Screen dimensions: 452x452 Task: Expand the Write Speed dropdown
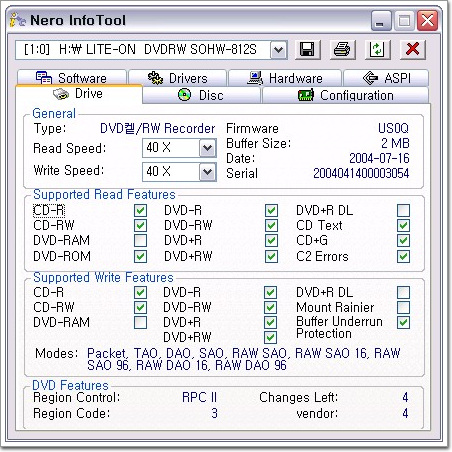coord(208,172)
